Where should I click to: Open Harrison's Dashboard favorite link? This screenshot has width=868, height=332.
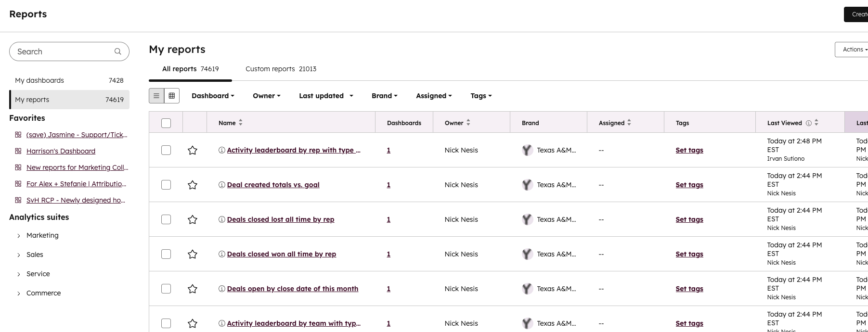point(61,151)
